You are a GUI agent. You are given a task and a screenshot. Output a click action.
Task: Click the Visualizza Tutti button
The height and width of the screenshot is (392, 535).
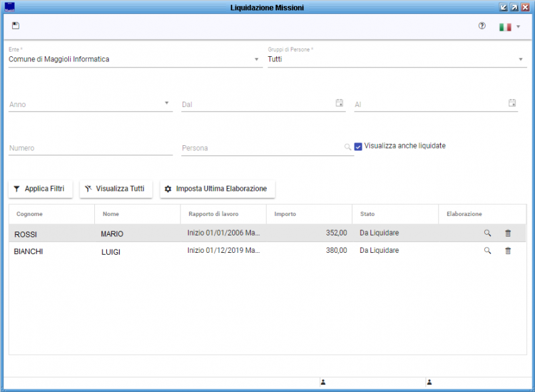[x=116, y=189]
